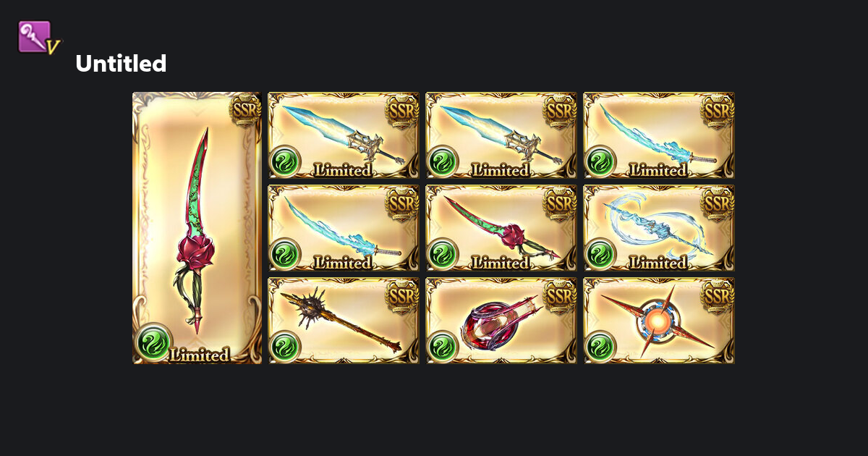Viewport: 868px width, 456px height.
Task: Select the small rose dagger grid weapon
Action: click(x=501, y=228)
